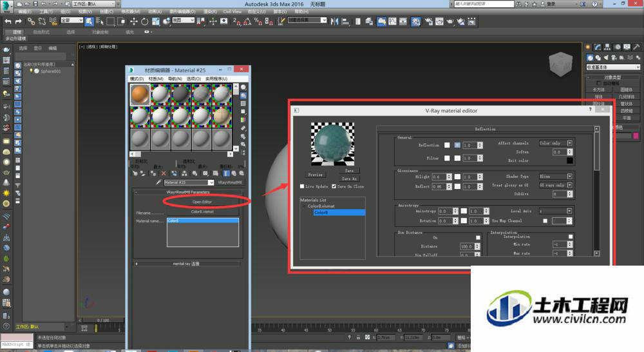Open the Align tool
Viewport: 644px width, 352px height.
(345, 21)
